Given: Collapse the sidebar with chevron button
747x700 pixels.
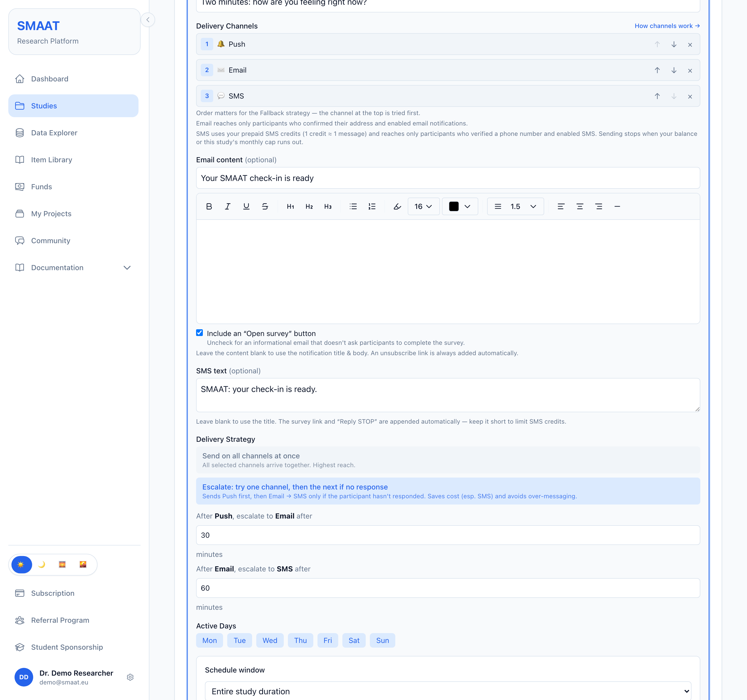Looking at the screenshot, I should pyautogui.click(x=148, y=20).
